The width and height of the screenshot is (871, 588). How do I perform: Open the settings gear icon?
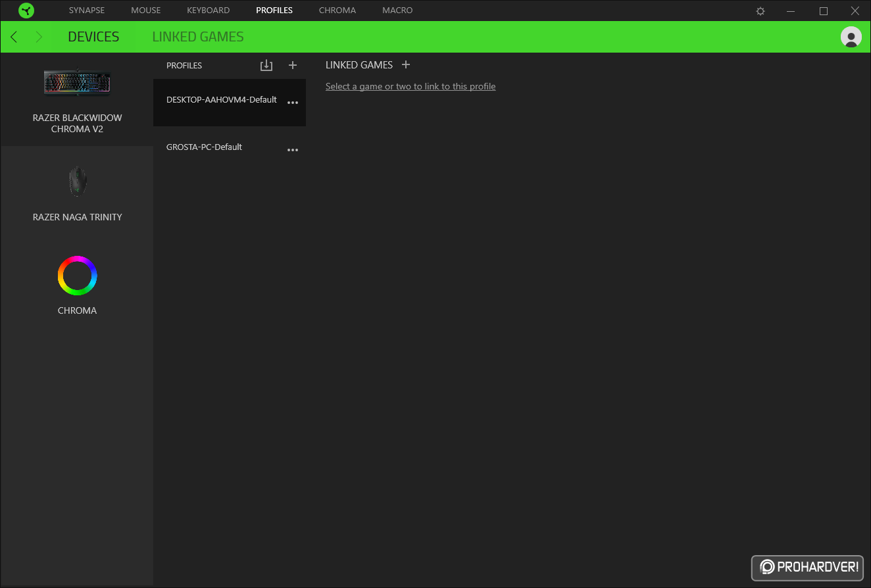(760, 11)
